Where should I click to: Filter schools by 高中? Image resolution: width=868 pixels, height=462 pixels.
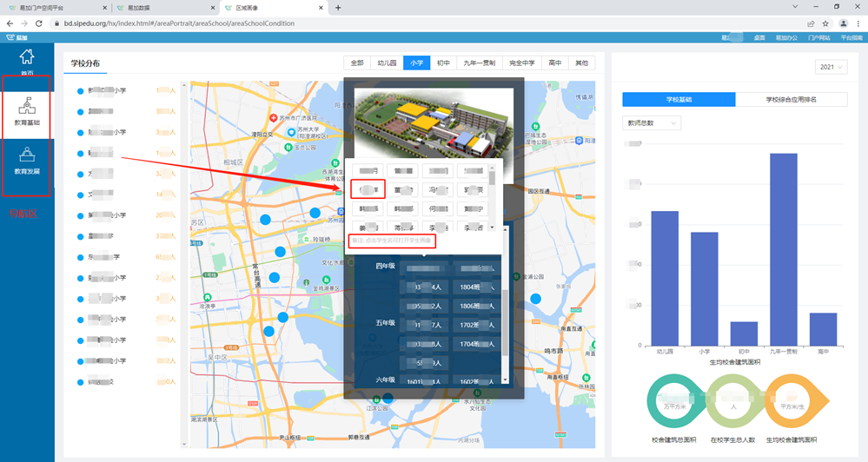[554, 63]
